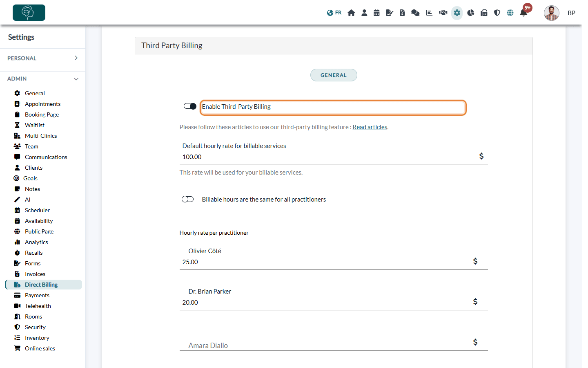This screenshot has width=588, height=368.
Task: Collapse the ADMIN settings section
Action: pyautogui.click(x=43, y=79)
